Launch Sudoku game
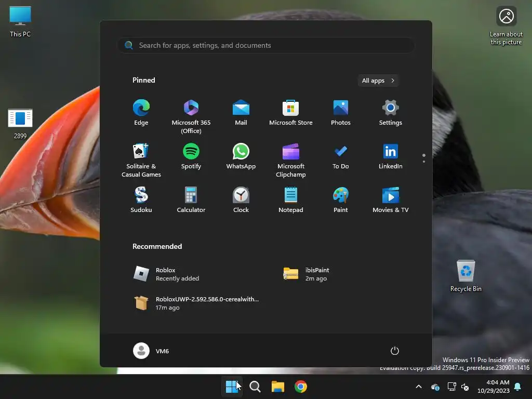Image resolution: width=532 pixels, height=399 pixels. coord(141,200)
